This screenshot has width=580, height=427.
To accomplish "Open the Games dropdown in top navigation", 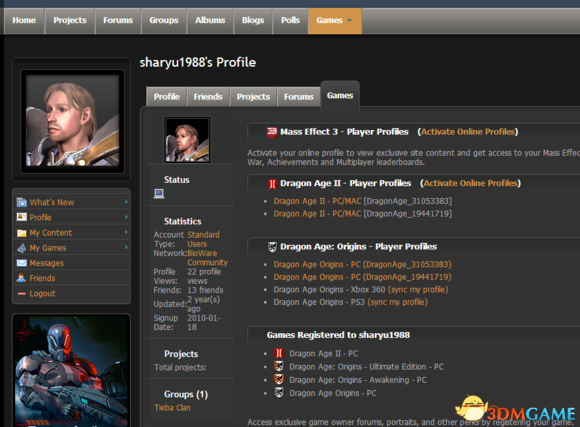I will pos(335,21).
